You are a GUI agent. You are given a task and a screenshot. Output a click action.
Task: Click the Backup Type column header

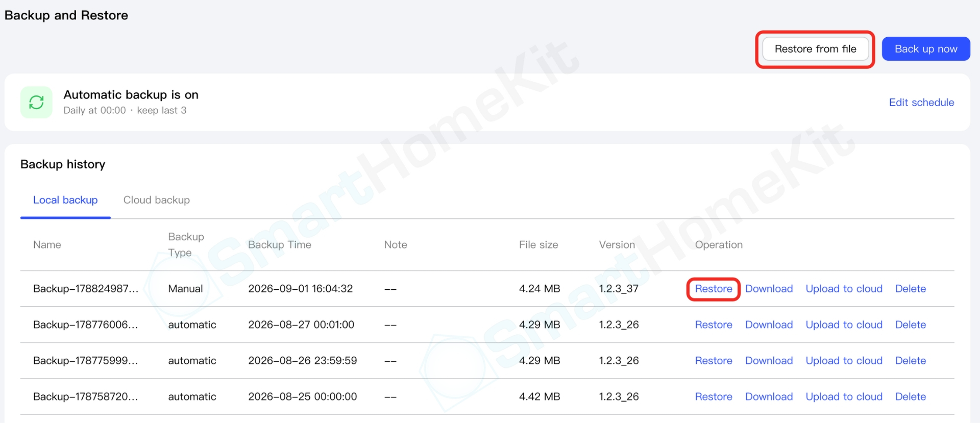click(x=186, y=245)
